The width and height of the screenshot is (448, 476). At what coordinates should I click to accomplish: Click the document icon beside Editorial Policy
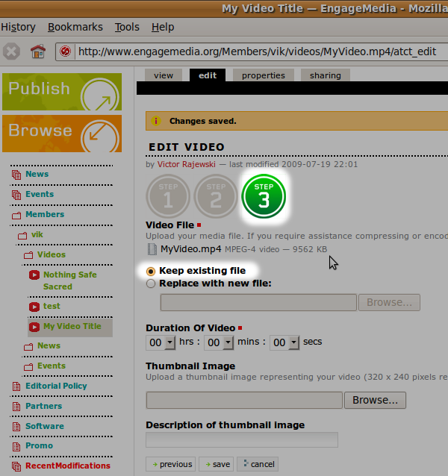point(16,386)
